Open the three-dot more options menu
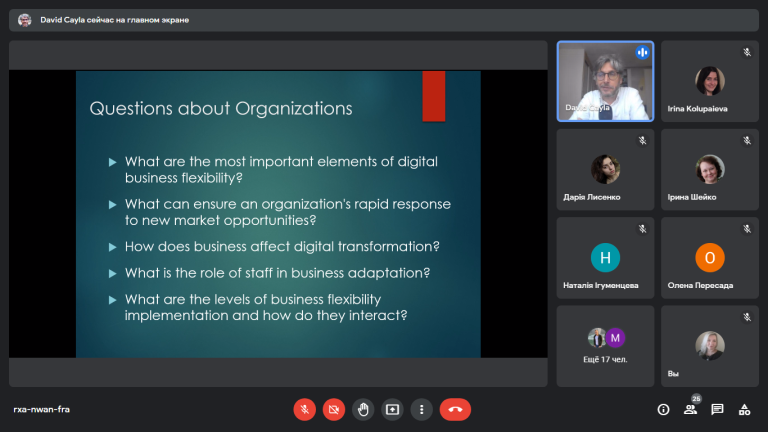Viewport: 768px width, 432px height. [421, 409]
